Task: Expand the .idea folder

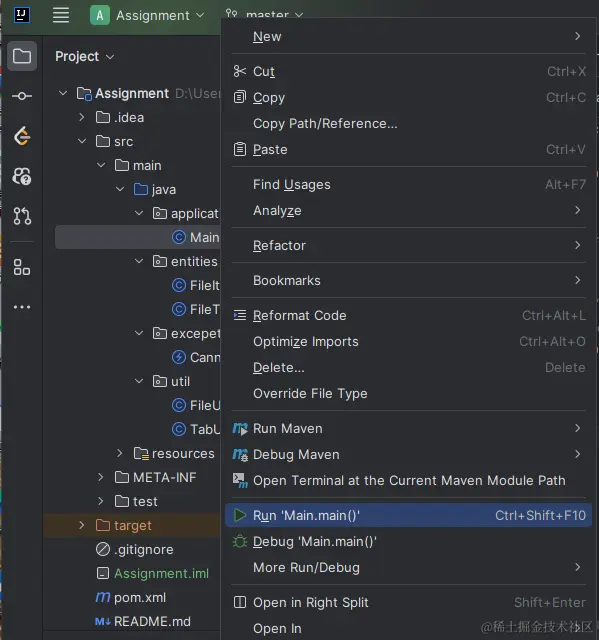Action: [x=82, y=118]
